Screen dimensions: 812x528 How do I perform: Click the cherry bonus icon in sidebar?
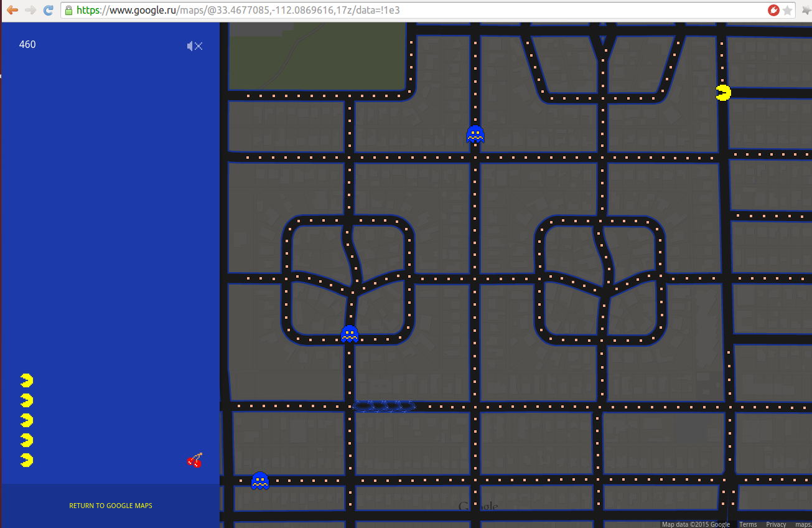pos(195,460)
